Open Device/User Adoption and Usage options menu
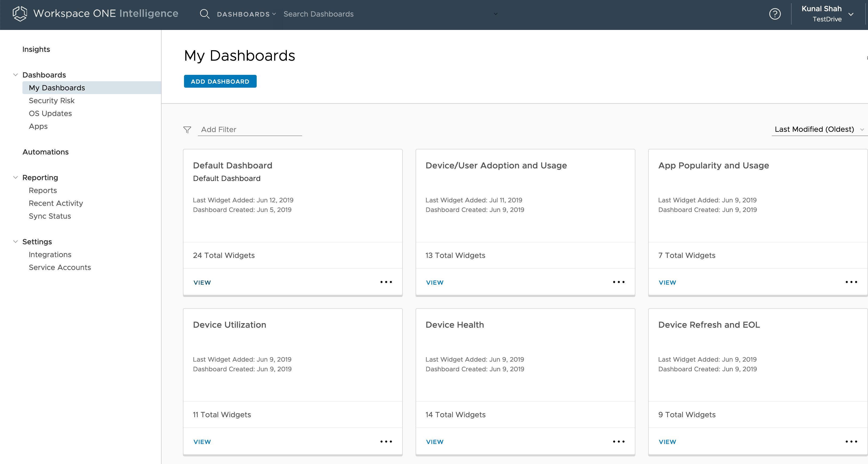The height and width of the screenshot is (464, 868). [x=618, y=282]
